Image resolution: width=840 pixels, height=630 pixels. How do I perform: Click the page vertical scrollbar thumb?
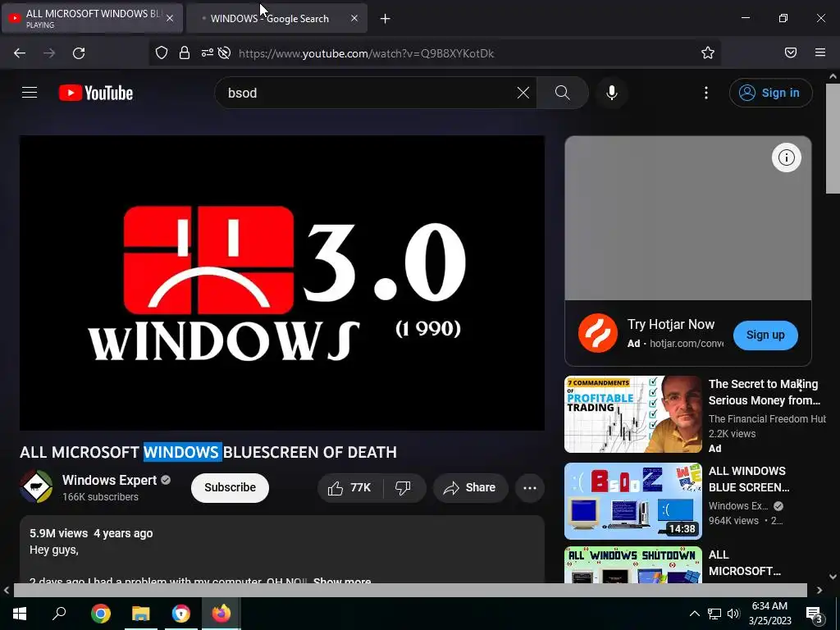(833, 138)
